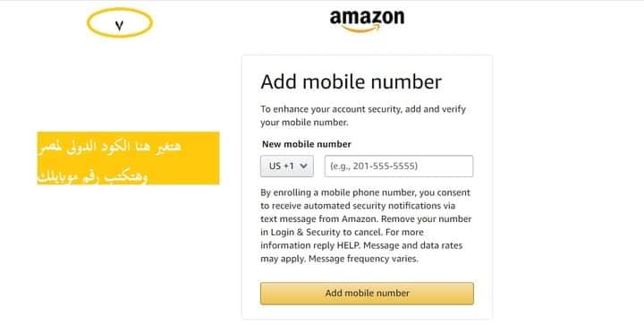Click the second line of Arabic annotation

pyautogui.click(x=93, y=176)
